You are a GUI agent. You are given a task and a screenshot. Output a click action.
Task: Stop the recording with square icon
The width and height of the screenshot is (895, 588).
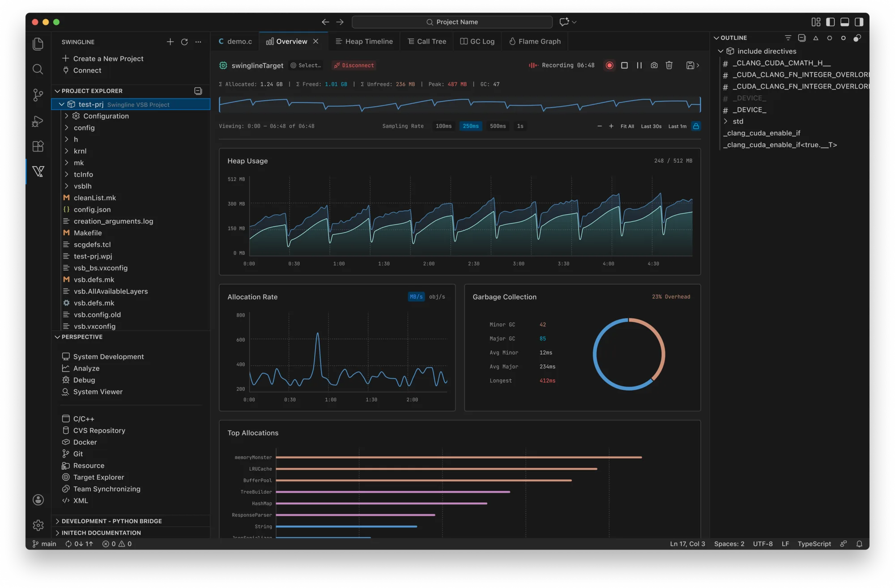(624, 65)
